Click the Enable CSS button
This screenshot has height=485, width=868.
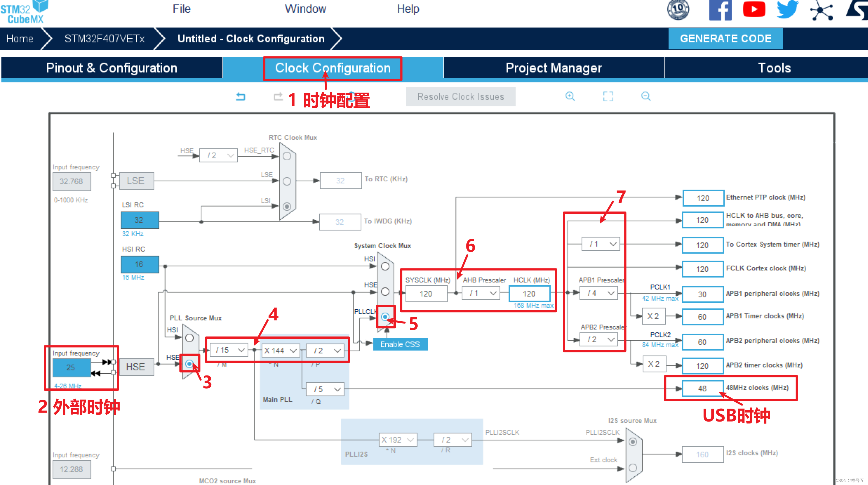click(x=400, y=344)
